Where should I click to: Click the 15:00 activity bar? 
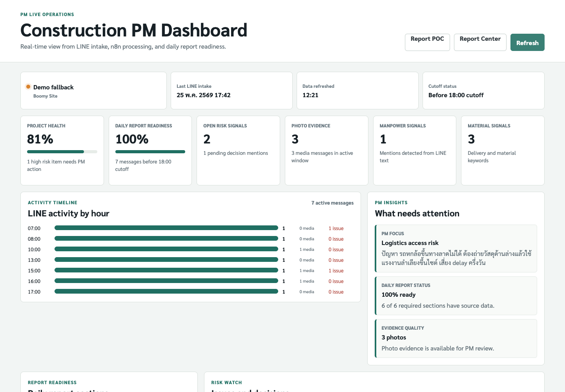click(x=166, y=270)
